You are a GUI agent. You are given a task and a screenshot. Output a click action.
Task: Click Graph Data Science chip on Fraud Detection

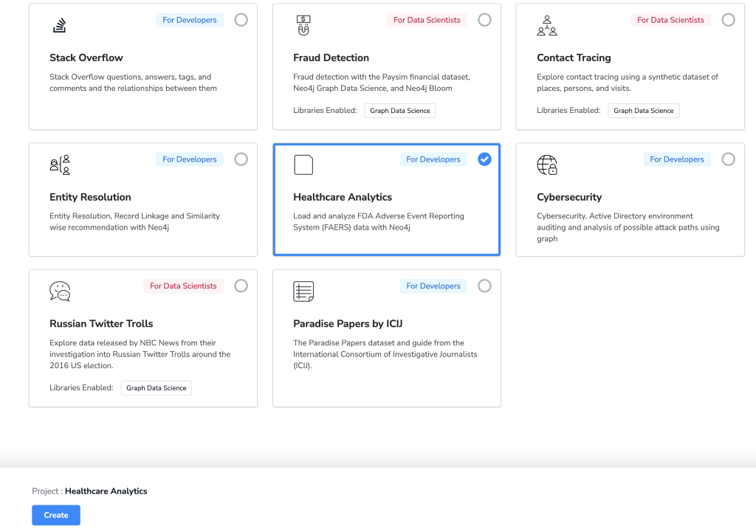coord(399,111)
